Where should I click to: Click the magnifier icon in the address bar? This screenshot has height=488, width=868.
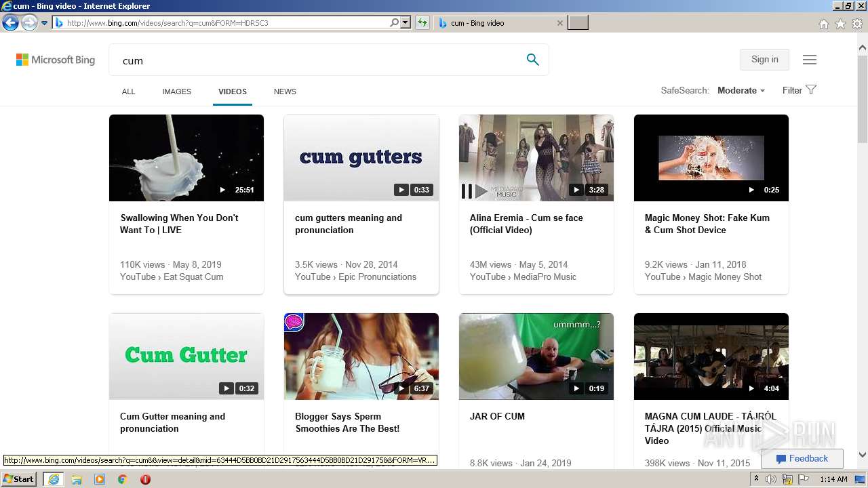394,23
